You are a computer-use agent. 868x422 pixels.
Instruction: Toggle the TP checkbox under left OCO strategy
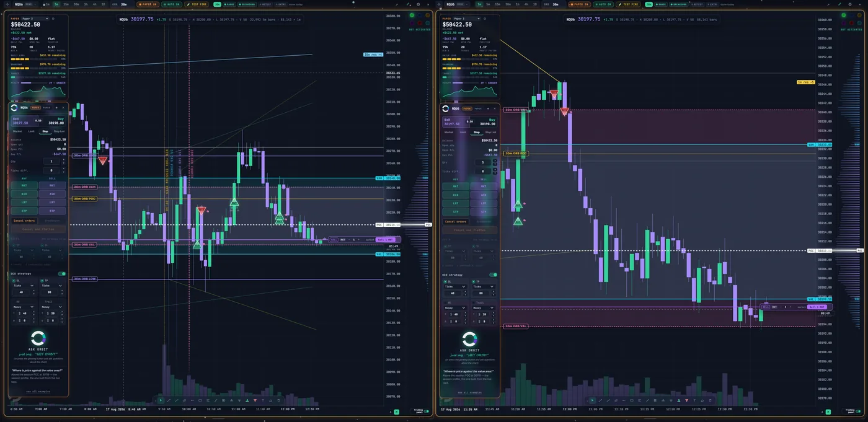click(x=42, y=281)
